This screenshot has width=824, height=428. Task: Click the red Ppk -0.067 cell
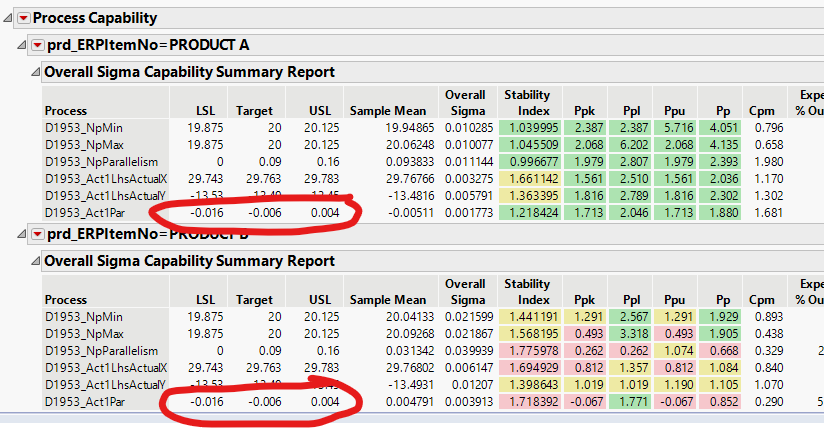point(584,402)
